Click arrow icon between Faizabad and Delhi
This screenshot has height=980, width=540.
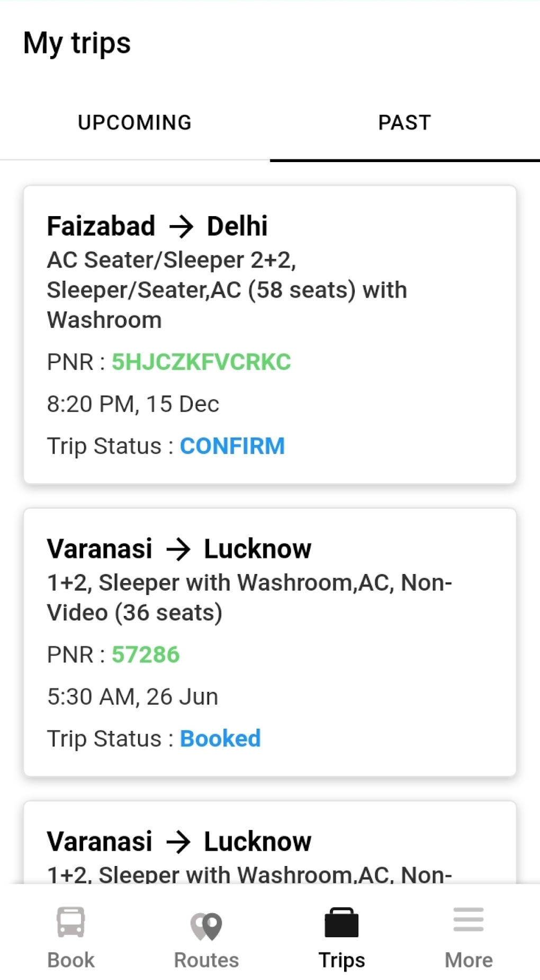point(181,227)
